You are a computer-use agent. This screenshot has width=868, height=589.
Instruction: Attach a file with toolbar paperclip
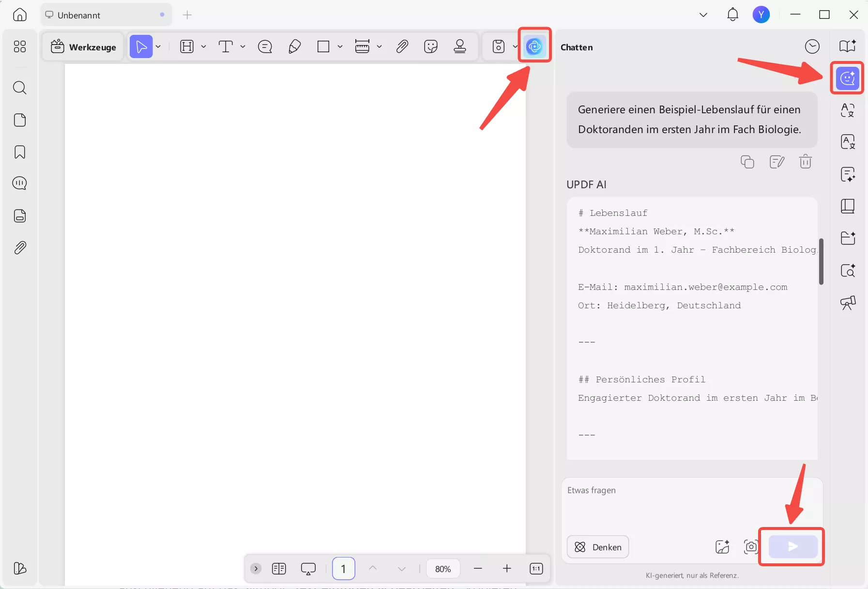coord(402,46)
